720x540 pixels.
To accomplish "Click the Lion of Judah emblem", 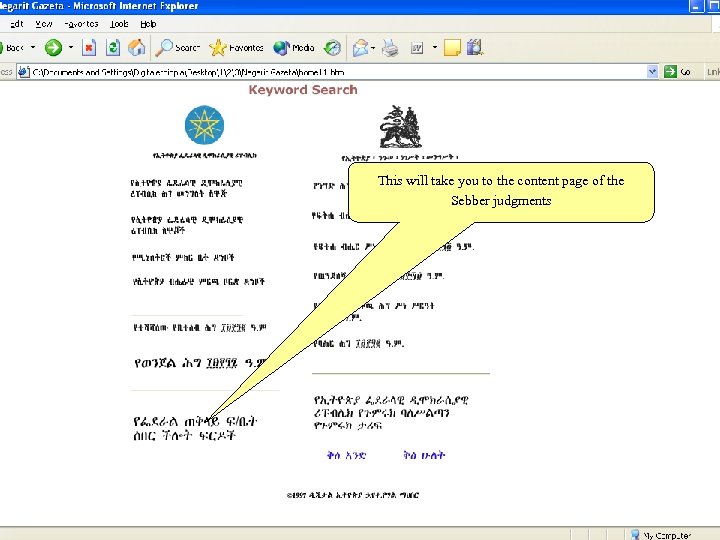I will (x=400, y=126).
